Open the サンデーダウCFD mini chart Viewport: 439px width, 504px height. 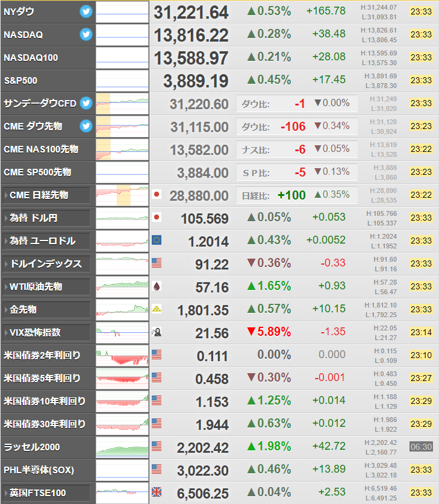122,104
